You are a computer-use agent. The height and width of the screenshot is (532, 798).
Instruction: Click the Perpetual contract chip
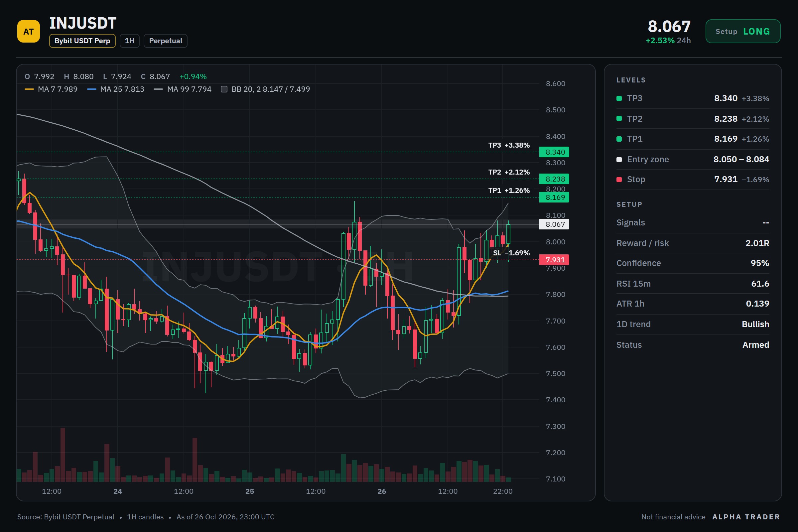click(x=166, y=41)
